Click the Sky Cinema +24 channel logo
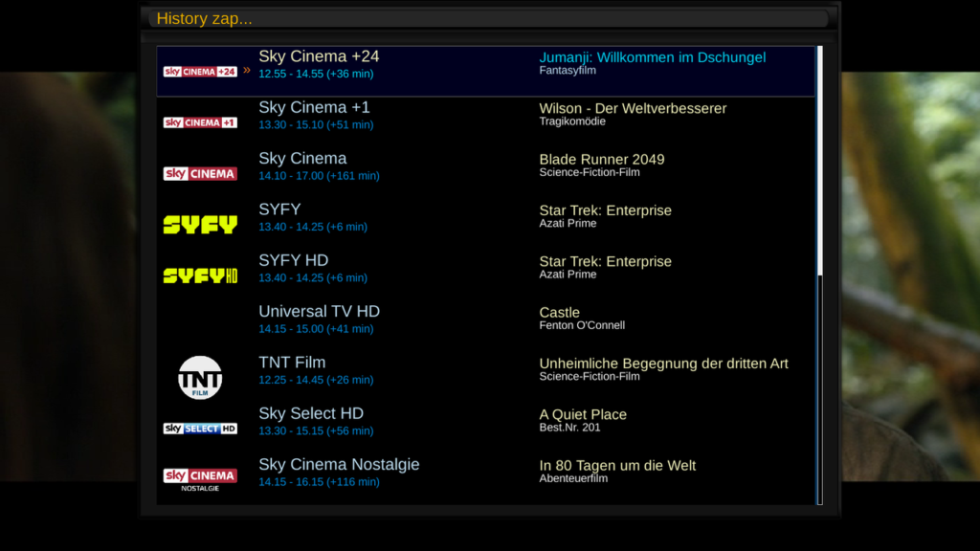The height and width of the screenshot is (551, 980). [200, 72]
